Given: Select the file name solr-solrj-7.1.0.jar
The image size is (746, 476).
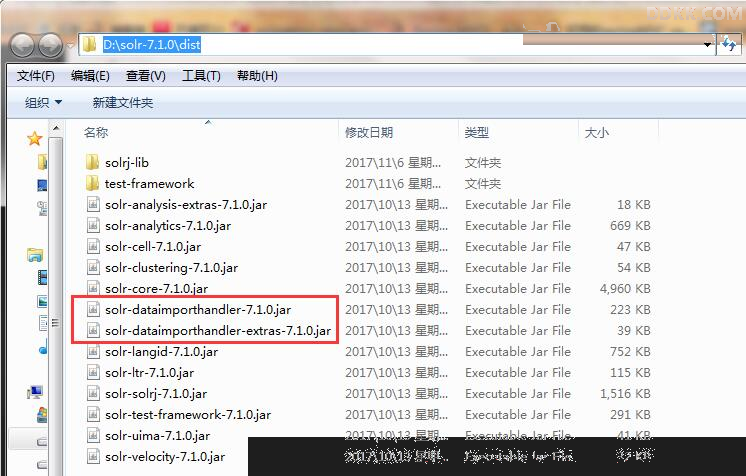Looking at the screenshot, I should pyautogui.click(x=156, y=393).
